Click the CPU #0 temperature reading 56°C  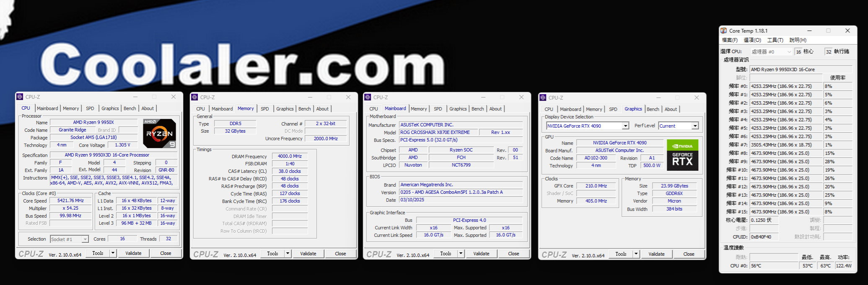(x=774, y=266)
